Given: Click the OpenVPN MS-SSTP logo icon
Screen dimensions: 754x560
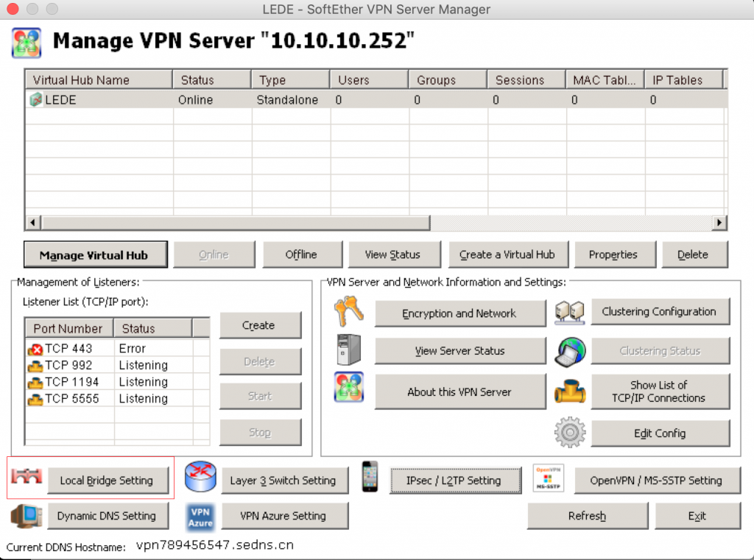Looking at the screenshot, I should click(x=548, y=478).
